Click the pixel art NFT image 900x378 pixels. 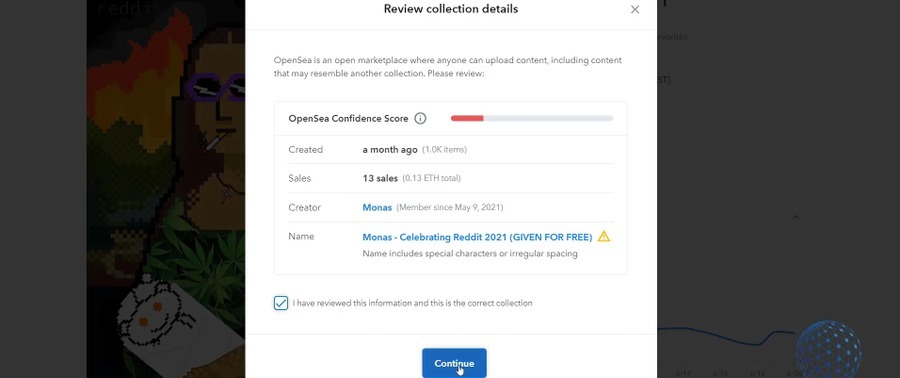[166, 189]
